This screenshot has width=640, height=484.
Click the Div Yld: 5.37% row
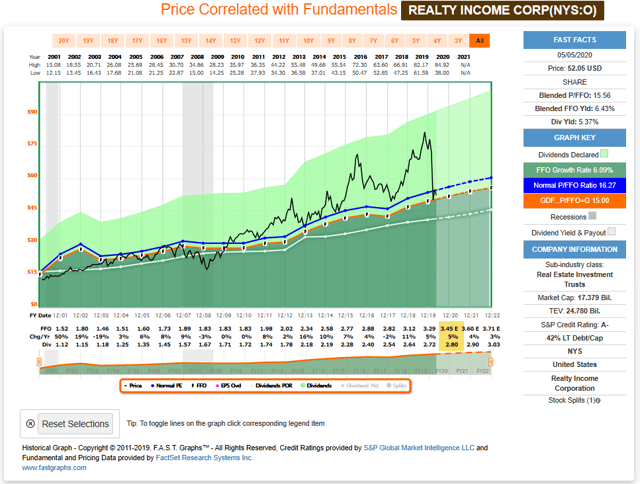[x=574, y=122]
